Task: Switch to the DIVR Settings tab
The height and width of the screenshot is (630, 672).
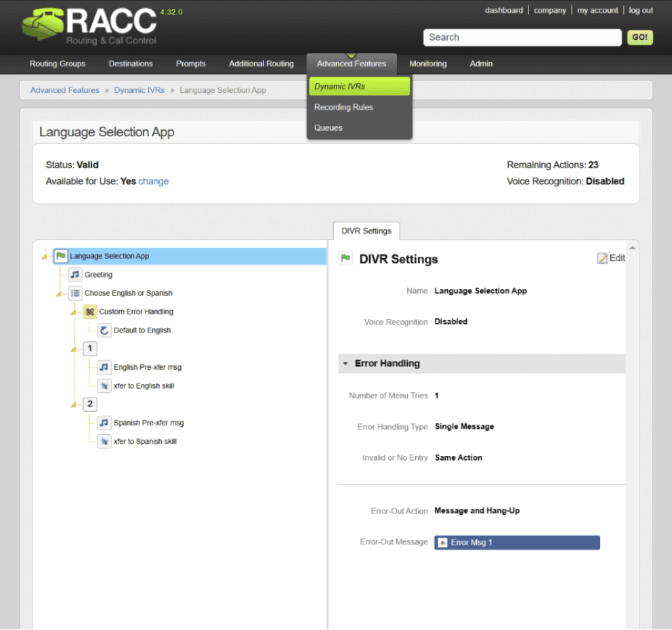Action: click(x=366, y=231)
